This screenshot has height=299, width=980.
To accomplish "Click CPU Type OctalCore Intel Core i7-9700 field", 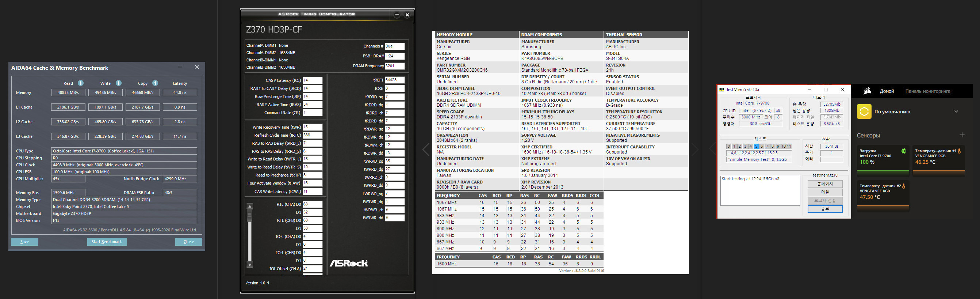I will coord(124,151).
